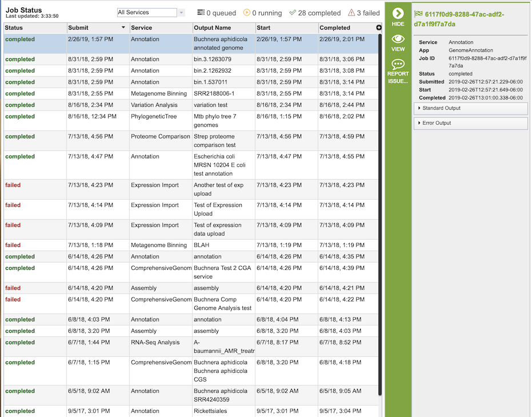Open the column selector plus icon
532x417 pixels.
379,27
